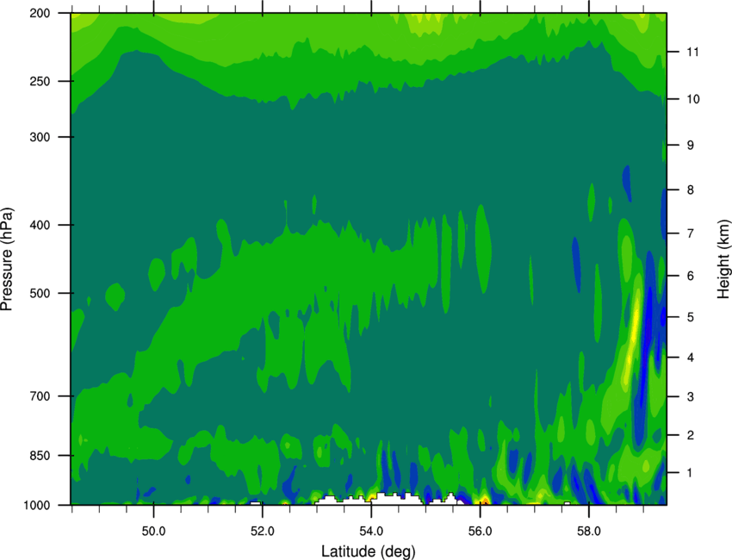Click the 2 km height label
732x560 pixels.
690,435
